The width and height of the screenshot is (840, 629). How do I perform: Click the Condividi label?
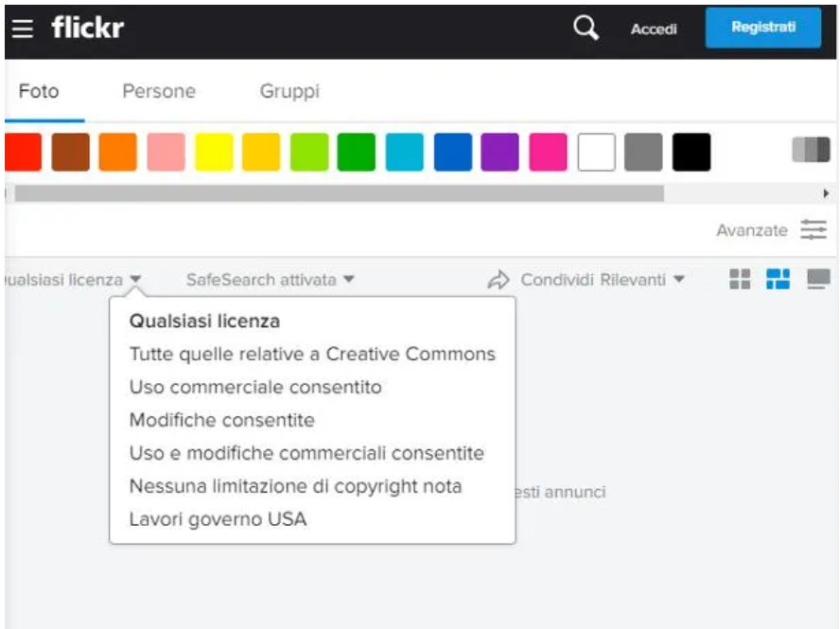pos(557,280)
